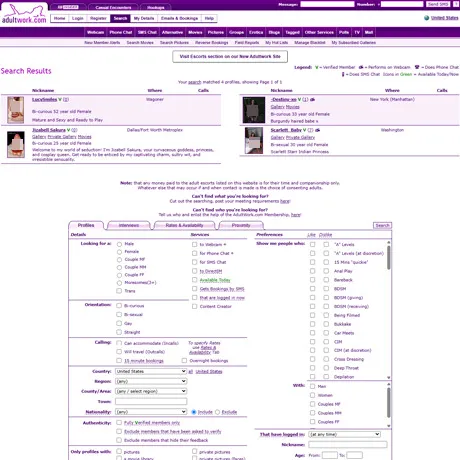460x460 pixels.
Task: Click the Send SMS button
Action: (x=438, y=4)
